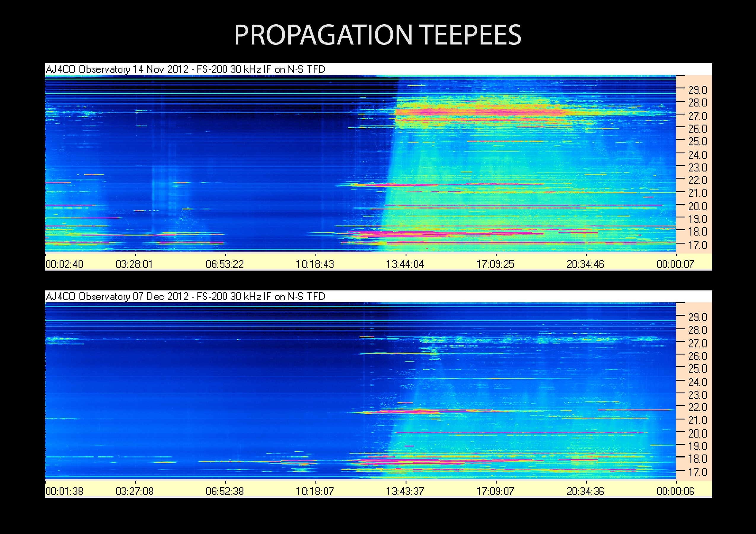Click the 00:02:40 start time, top chart
756x534 pixels.
pyautogui.click(x=65, y=264)
